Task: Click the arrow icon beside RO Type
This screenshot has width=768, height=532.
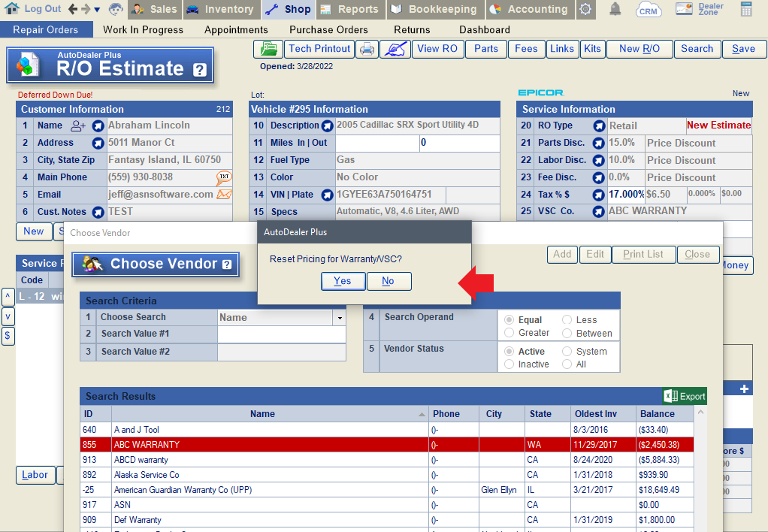Action: [x=599, y=126]
